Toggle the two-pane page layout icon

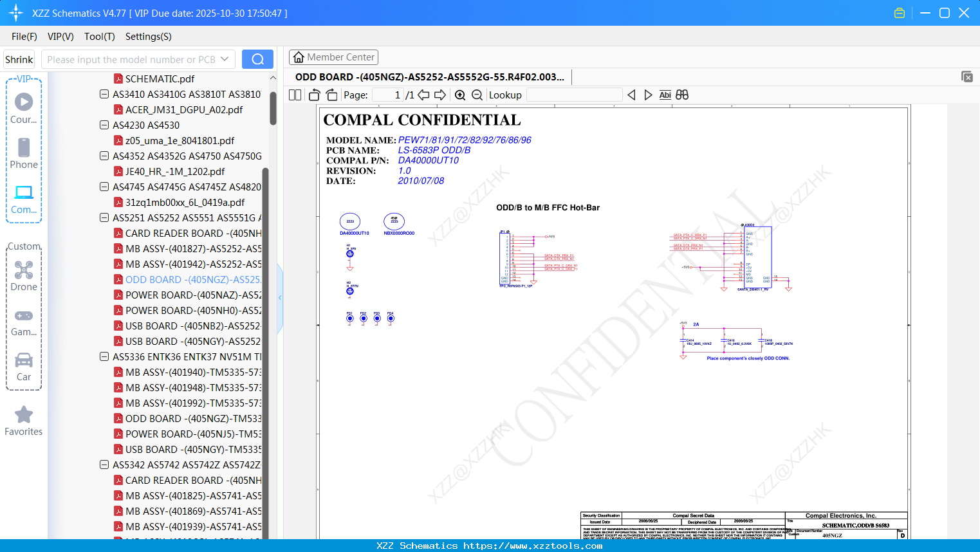click(295, 95)
